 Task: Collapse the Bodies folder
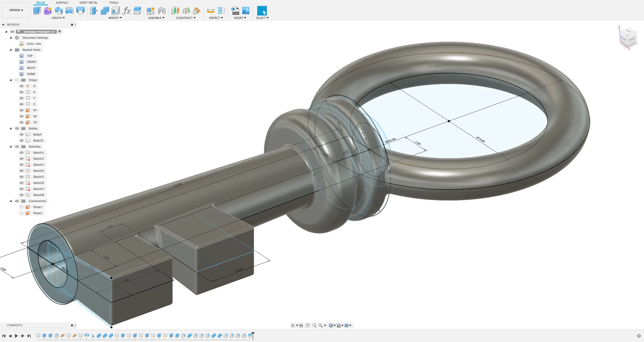point(11,128)
